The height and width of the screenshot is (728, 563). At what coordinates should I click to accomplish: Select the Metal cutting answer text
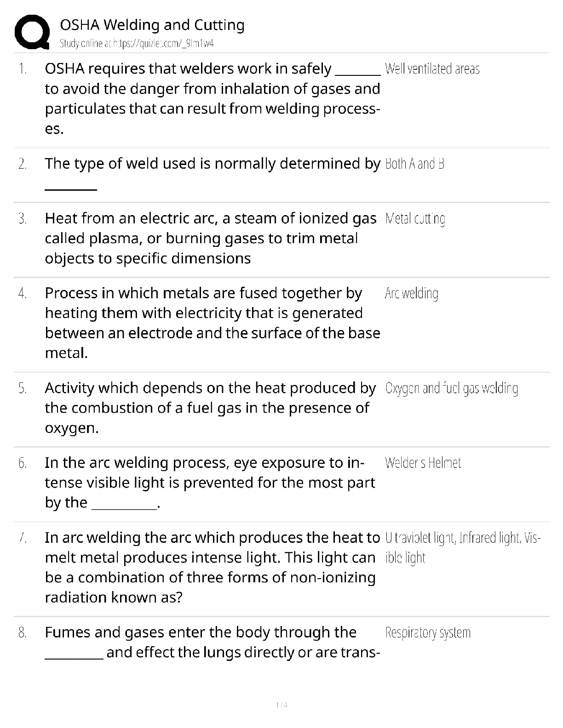click(415, 219)
